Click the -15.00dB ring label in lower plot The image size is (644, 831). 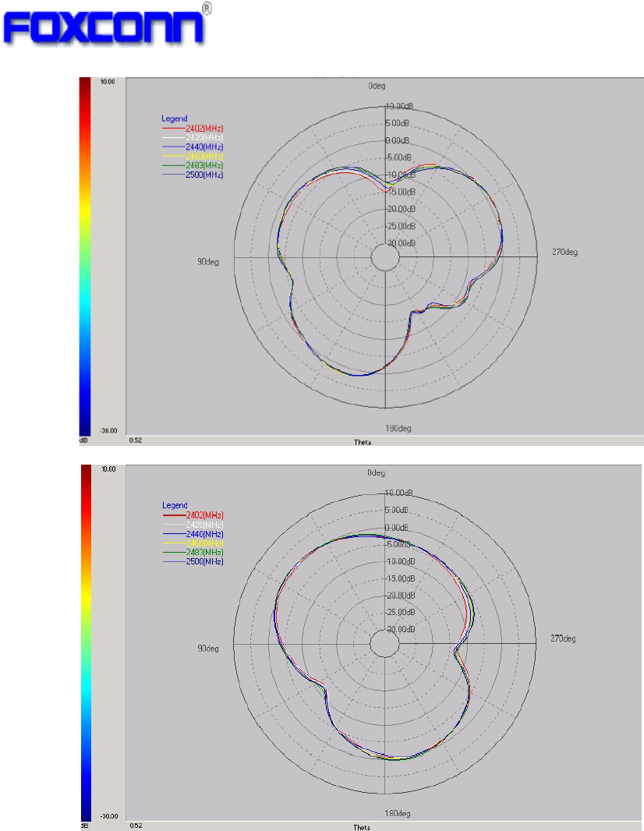pos(400,578)
